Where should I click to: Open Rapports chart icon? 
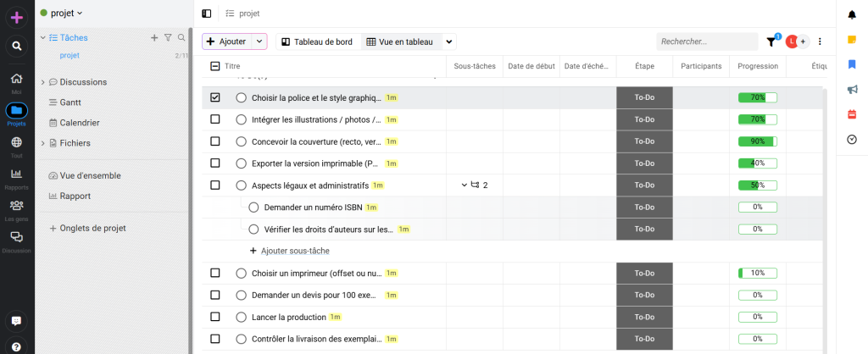[x=17, y=174]
